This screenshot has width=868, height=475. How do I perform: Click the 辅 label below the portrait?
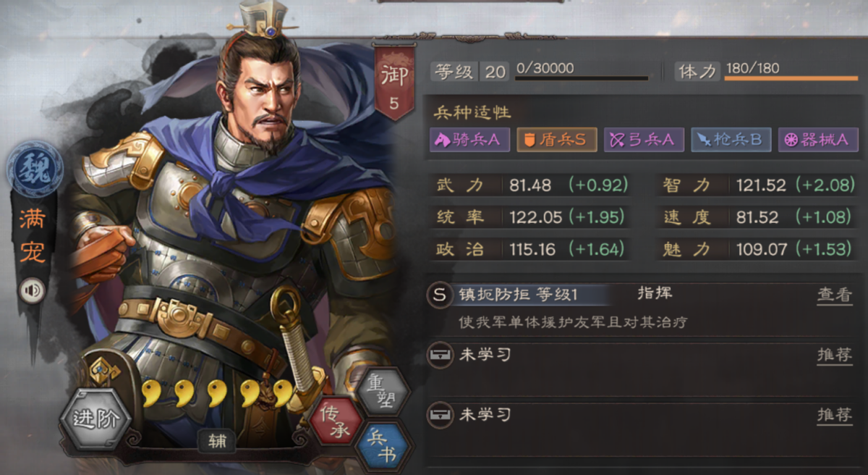tap(216, 442)
